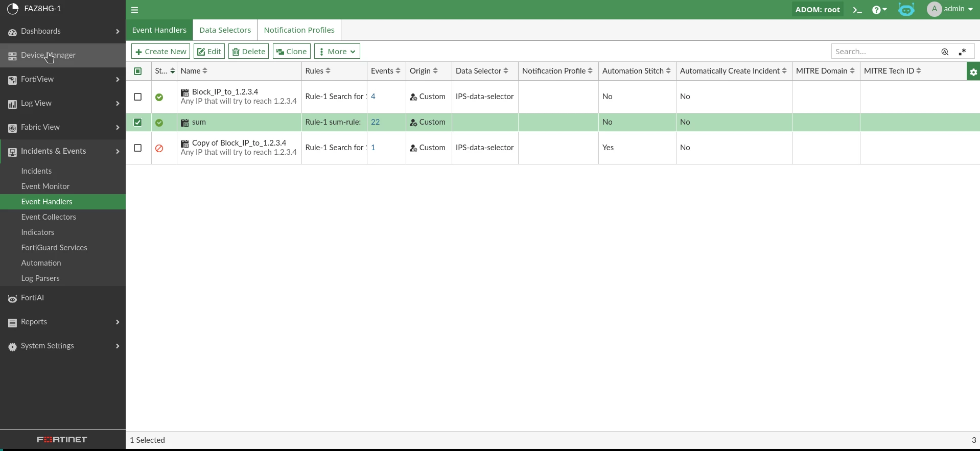Viewport: 980px width, 451px height.
Task: Click enabled status icon for Block_IP_to_1.2.3.4
Action: (x=159, y=97)
